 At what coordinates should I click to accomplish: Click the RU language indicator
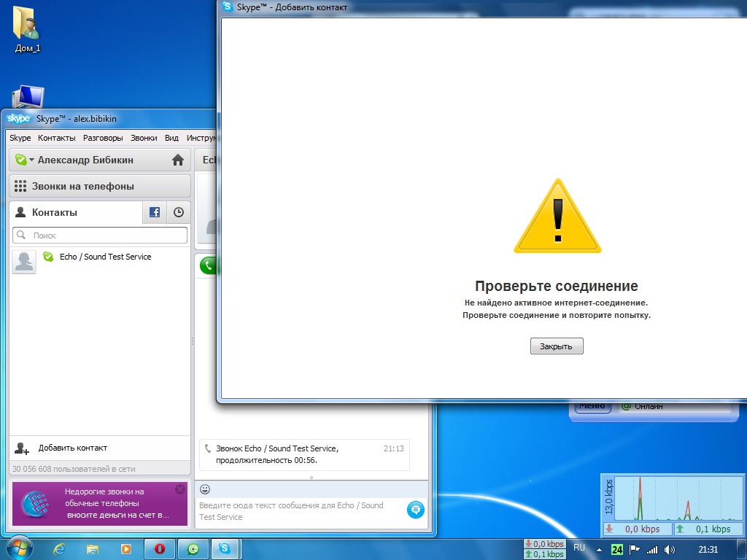579,548
